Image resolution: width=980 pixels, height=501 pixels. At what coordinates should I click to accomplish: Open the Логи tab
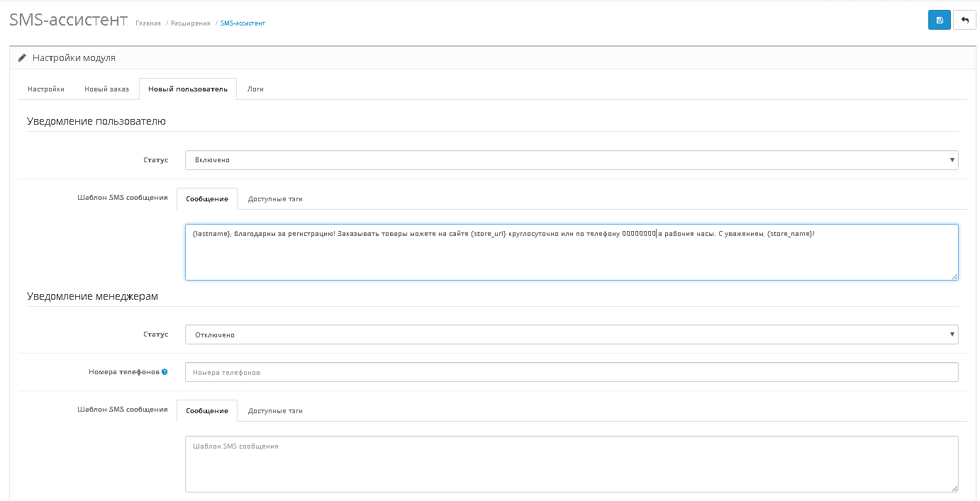point(255,89)
